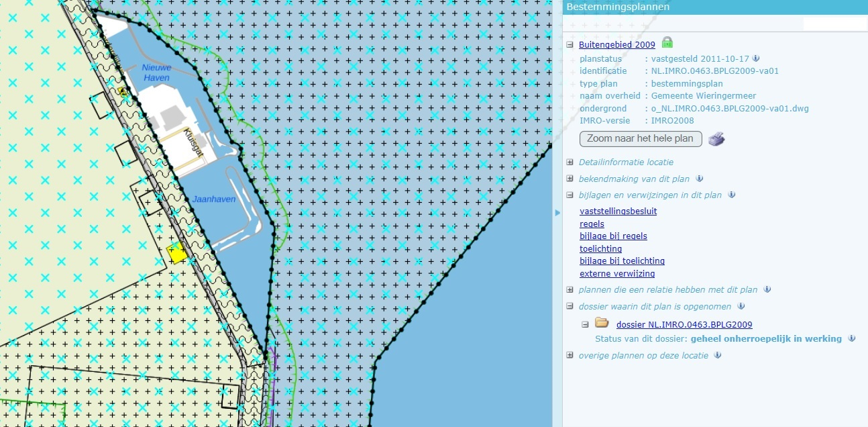Click the green lock icon beside Buitengebied 2009

667,43
